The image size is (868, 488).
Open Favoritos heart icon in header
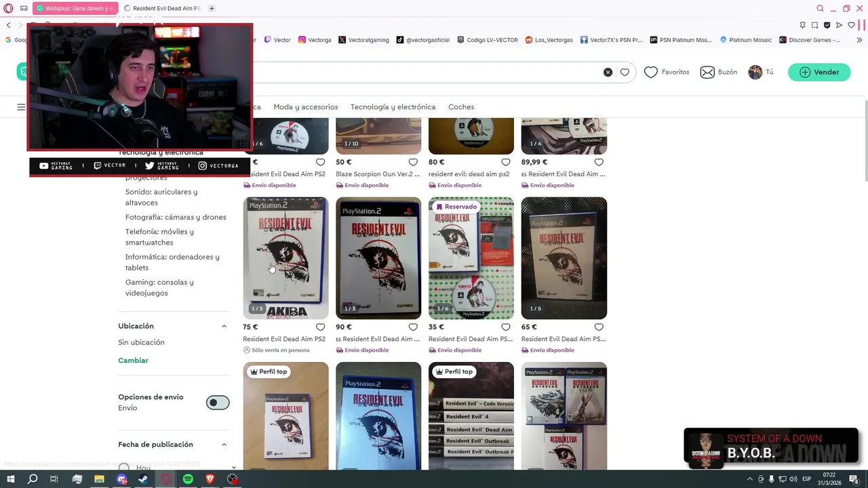point(651,72)
